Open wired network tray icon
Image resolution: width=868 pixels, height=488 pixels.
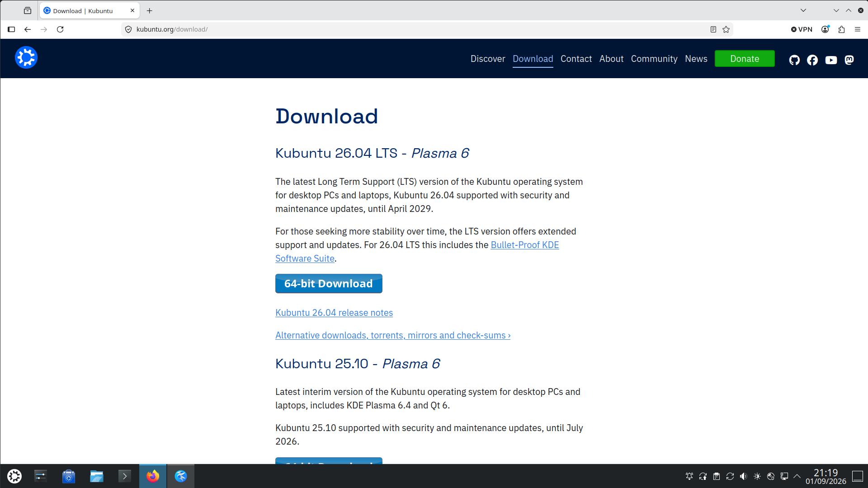(x=784, y=476)
